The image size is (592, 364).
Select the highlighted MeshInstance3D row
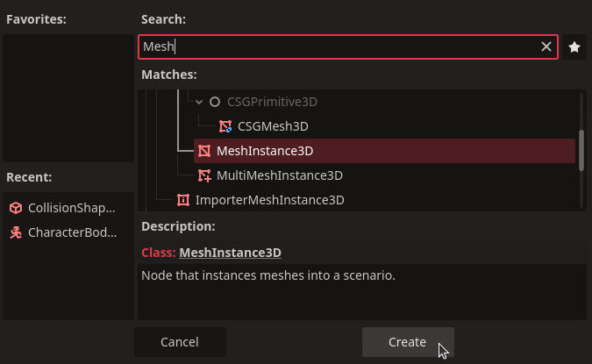384,151
